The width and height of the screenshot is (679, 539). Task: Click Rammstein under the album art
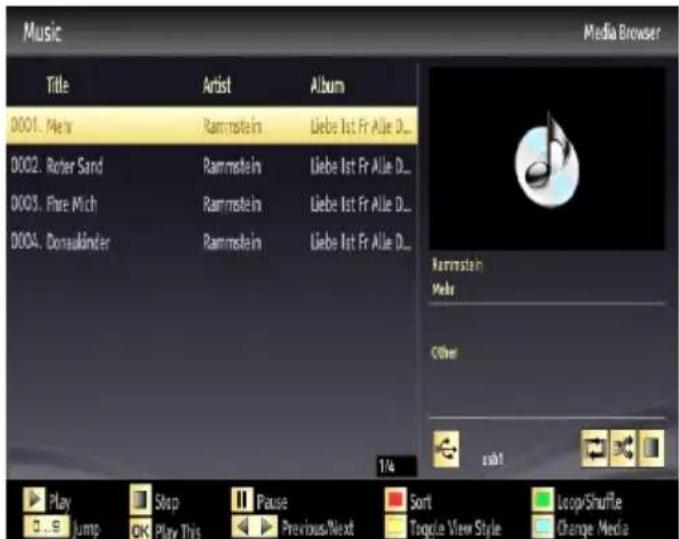pyautogui.click(x=457, y=264)
